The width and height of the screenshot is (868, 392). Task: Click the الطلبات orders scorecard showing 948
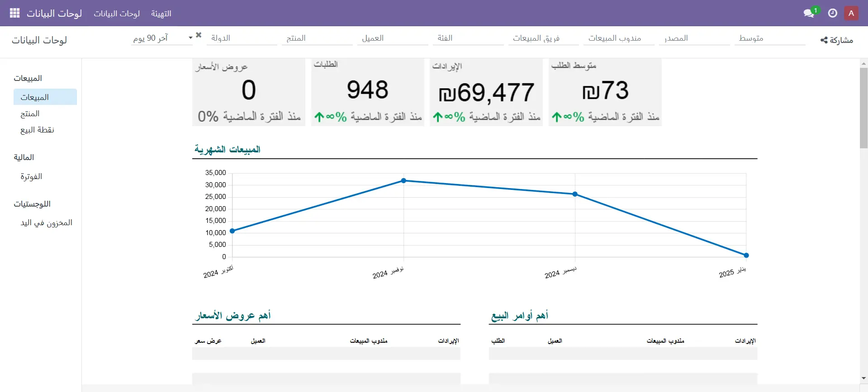367,92
